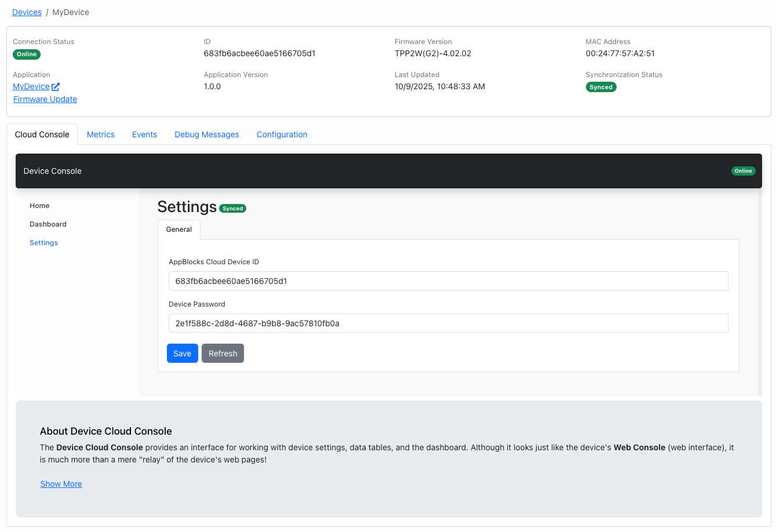776x532 pixels.
Task: Open the MyDevice application link
Action: click(x=31, y=87)
